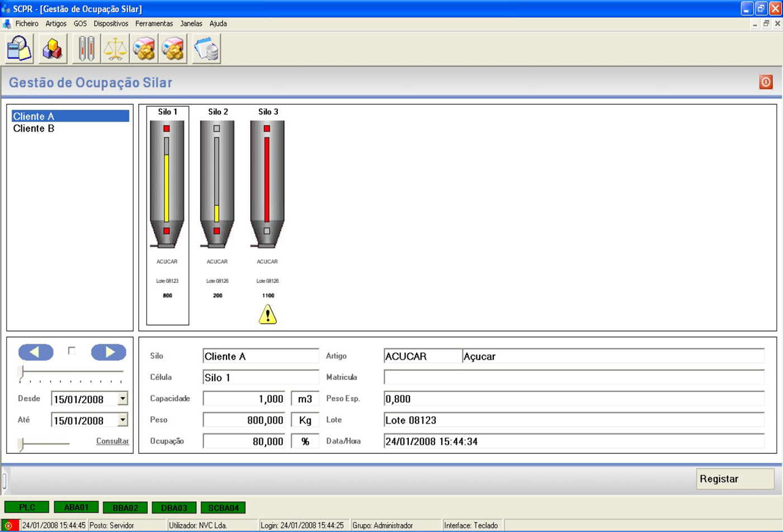Screen dimensions: 783x532
Task: Click the red power icon in header
Action: coord(766,82)
